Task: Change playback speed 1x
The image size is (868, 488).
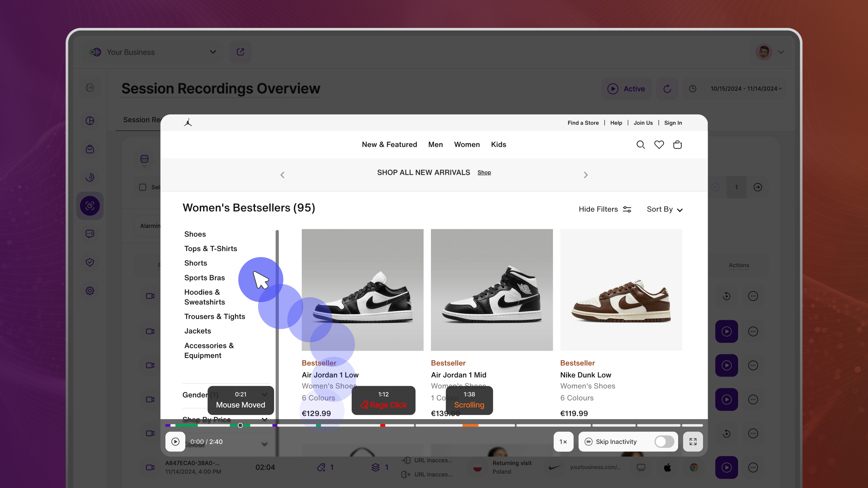Action: pos(563,442)
